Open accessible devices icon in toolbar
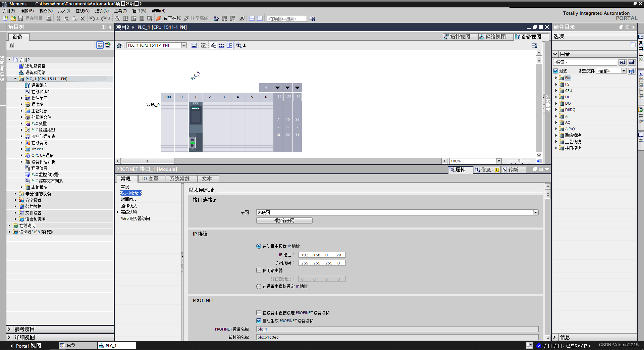This screenshot has height=350, width=644. coord(216,18)
